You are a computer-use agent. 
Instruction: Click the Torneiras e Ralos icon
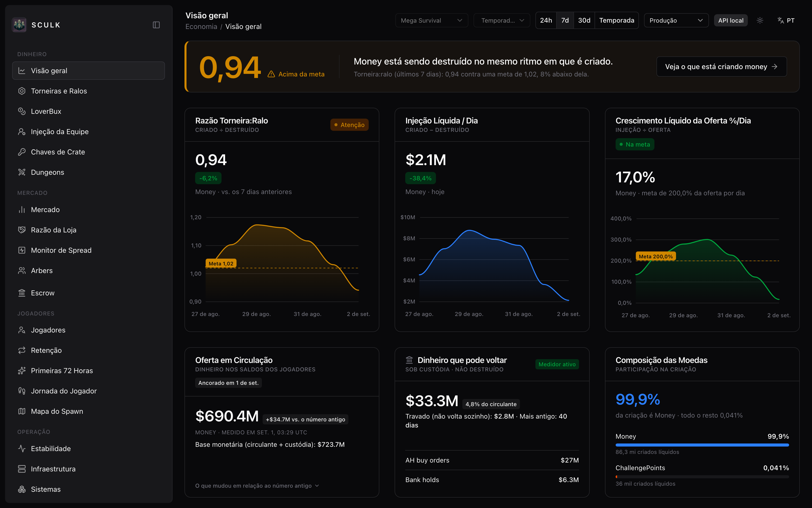tap(22, 91)
